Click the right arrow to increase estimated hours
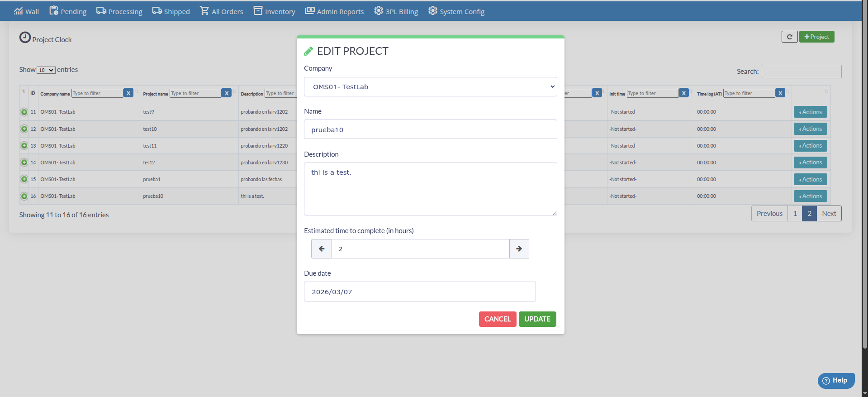Screen dimensions: 868x397 519,249
